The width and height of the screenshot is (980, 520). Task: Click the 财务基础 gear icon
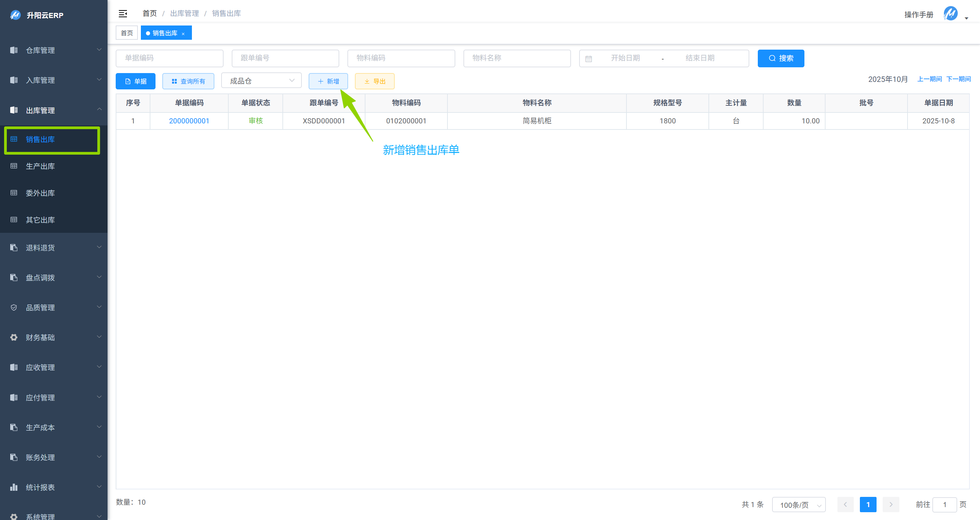pyautogui.click(x=14, y=337)
